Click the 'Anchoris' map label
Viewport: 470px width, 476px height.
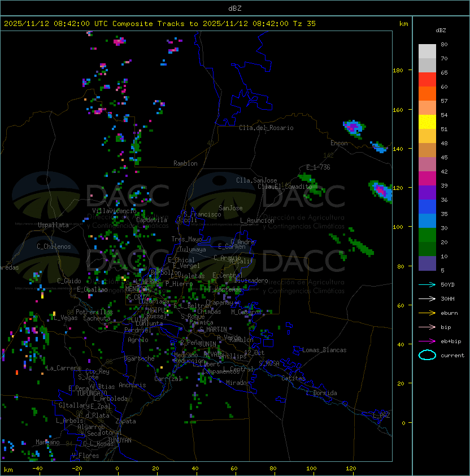pyautogui.click(x=132, y=385)
